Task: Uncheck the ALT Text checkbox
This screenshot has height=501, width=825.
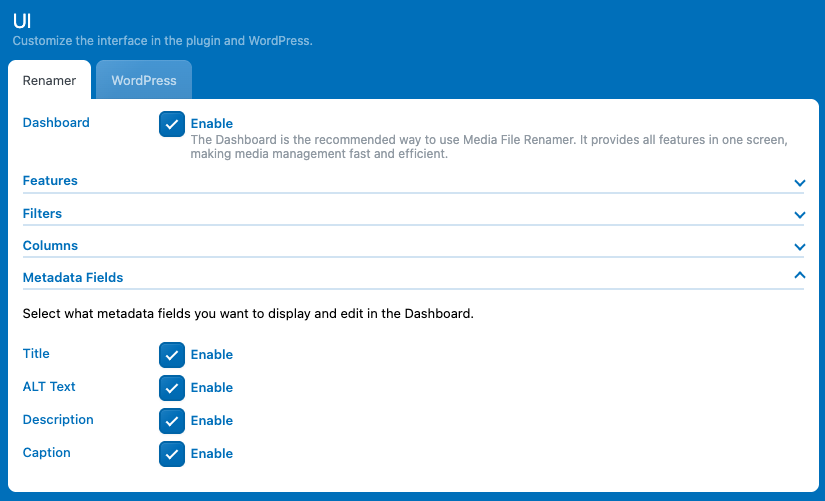Action: click(x=172, y=388)
